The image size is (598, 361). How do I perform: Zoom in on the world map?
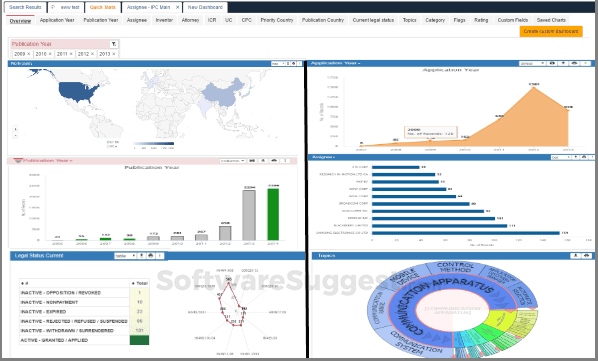pos(15,129)
